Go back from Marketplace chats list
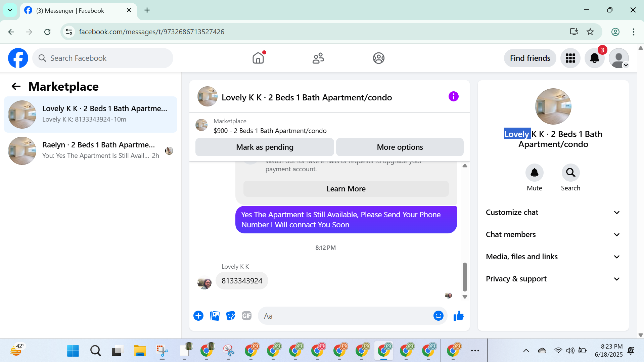 (x=16, y=87)
